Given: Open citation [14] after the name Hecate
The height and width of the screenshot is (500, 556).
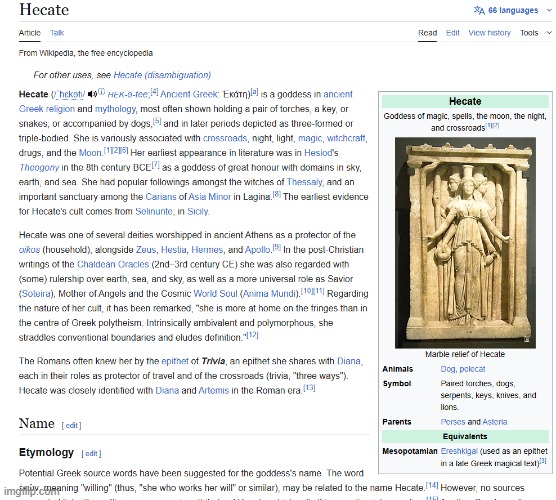Looking at the screenshot, I should coord(432,485).
